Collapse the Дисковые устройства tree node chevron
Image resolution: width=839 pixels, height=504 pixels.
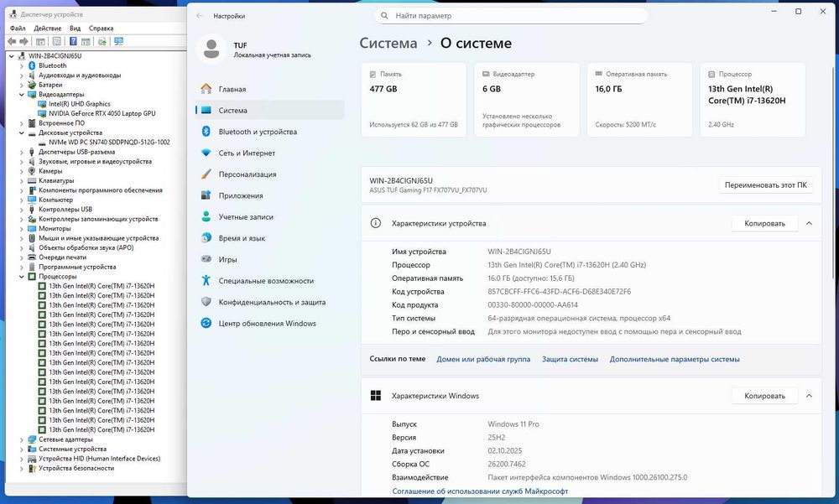[22, 132]
